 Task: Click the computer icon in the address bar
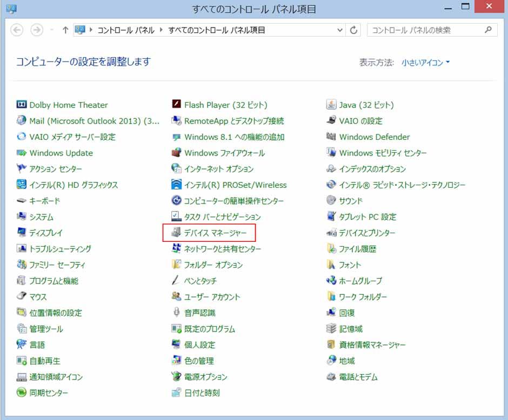coord(79,30)
